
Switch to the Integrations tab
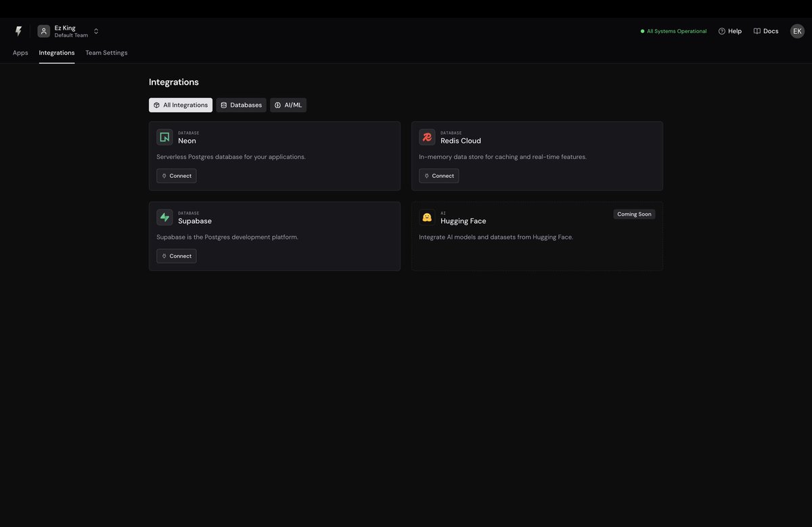(57, 53)
